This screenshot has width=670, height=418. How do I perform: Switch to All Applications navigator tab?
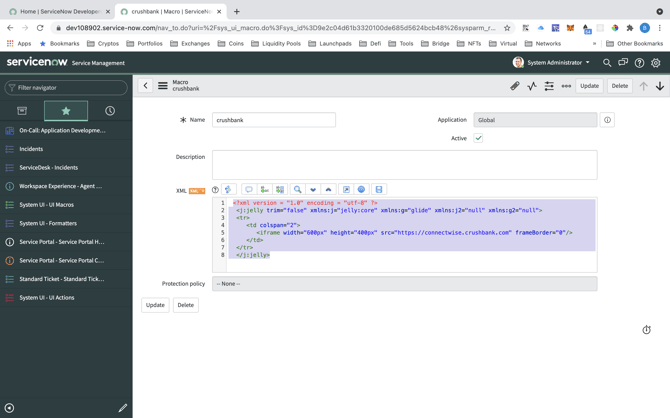point(22,111)
